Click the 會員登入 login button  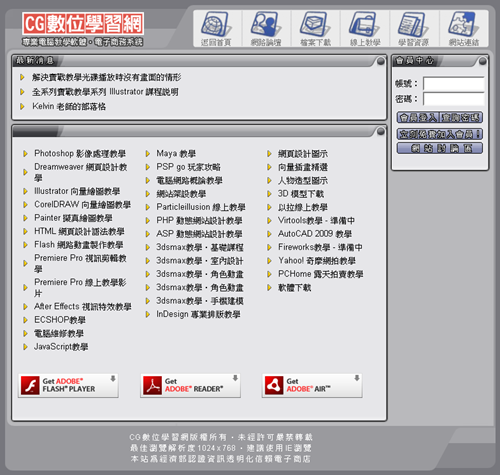(418, 117)
